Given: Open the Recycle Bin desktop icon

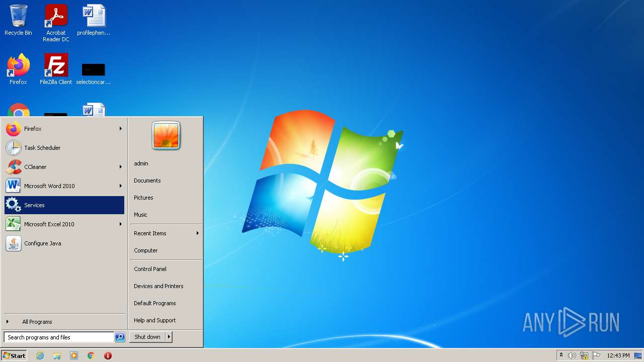Looking at the screenshot, I should 18,20.
